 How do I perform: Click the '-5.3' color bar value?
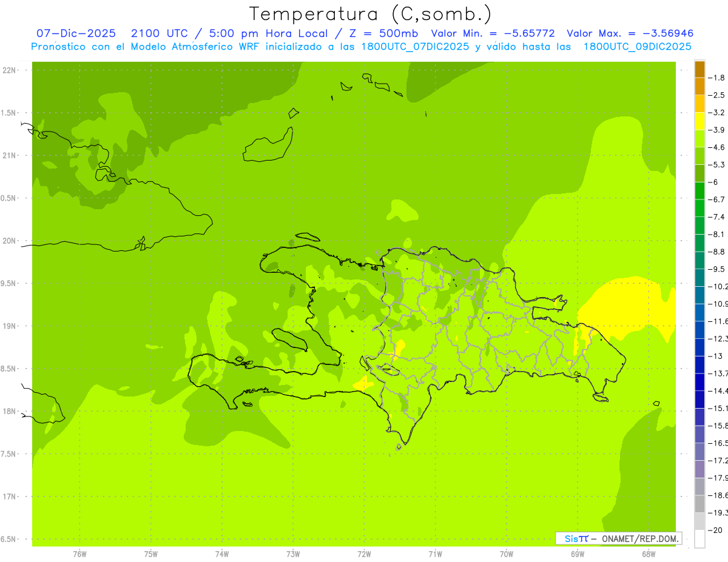pyautogui.click(x=716, y=164)
